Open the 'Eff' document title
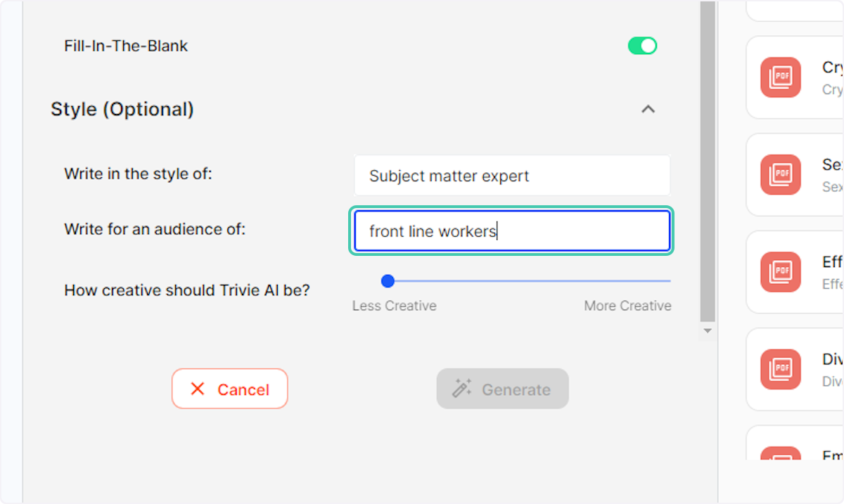 [x=833, y=262]
